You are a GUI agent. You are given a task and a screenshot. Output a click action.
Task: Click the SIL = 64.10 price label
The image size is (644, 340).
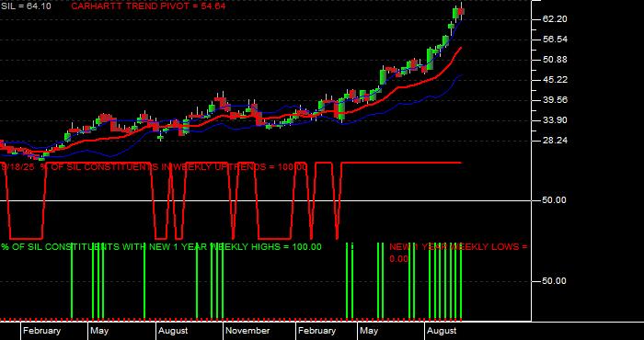(26, 6)
